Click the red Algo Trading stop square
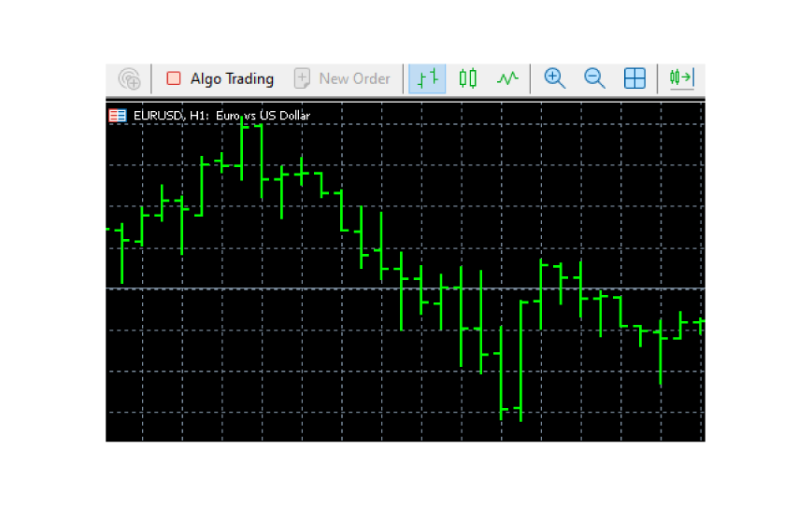 pos(173,78)
